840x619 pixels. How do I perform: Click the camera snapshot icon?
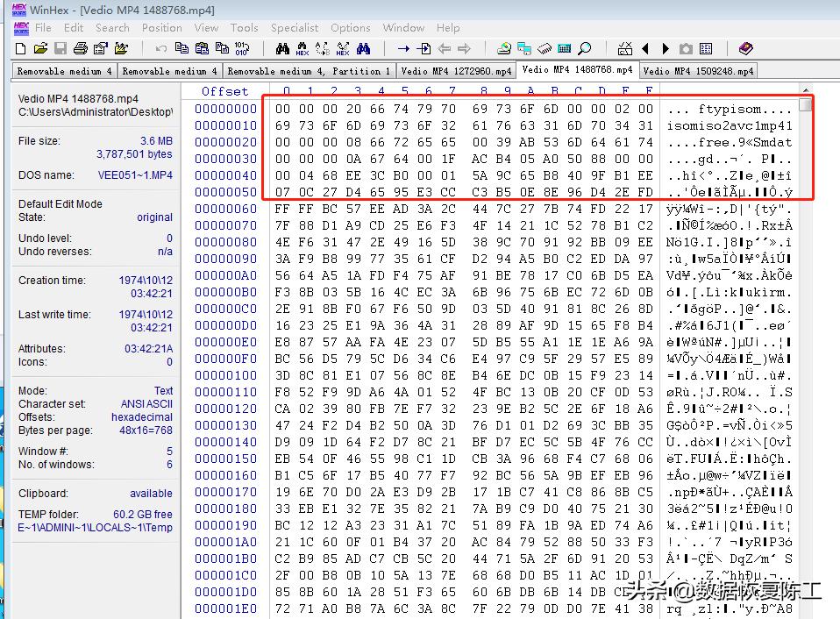point(686,49)
